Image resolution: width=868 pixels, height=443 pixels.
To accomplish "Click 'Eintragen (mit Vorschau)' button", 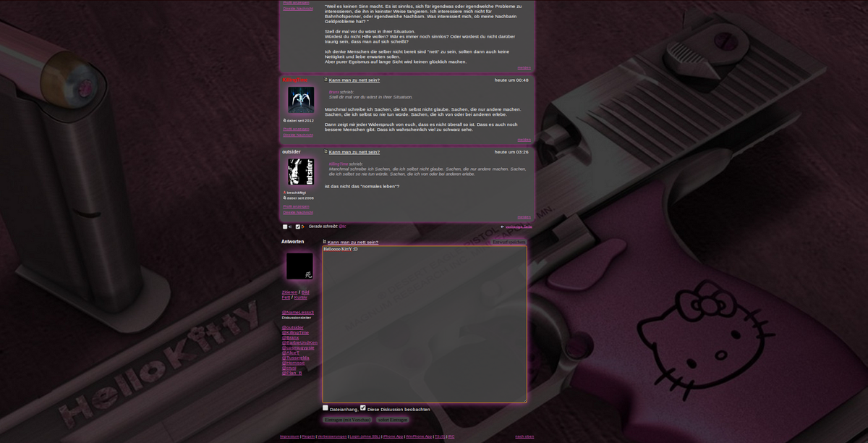I will [348, 420].
